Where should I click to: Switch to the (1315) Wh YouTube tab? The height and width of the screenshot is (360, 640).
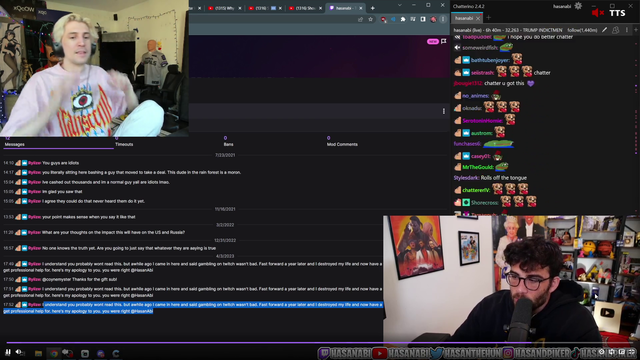click(x=224, y=8)
